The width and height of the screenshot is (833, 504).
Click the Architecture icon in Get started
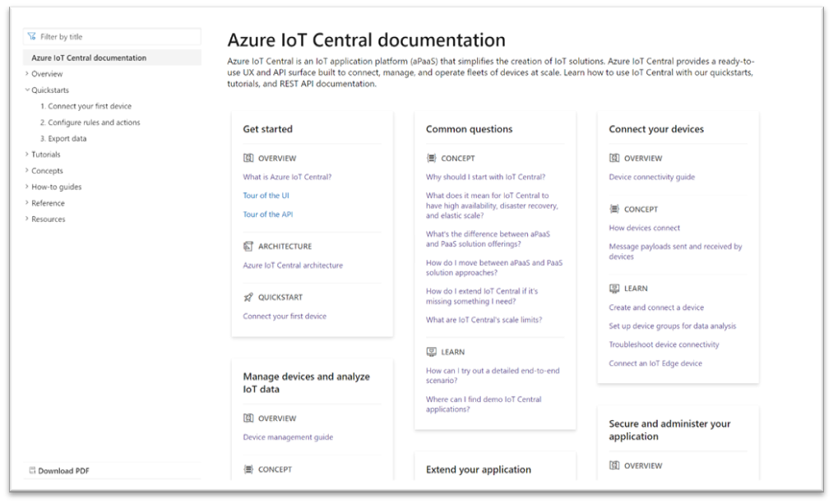coord(248,247)
